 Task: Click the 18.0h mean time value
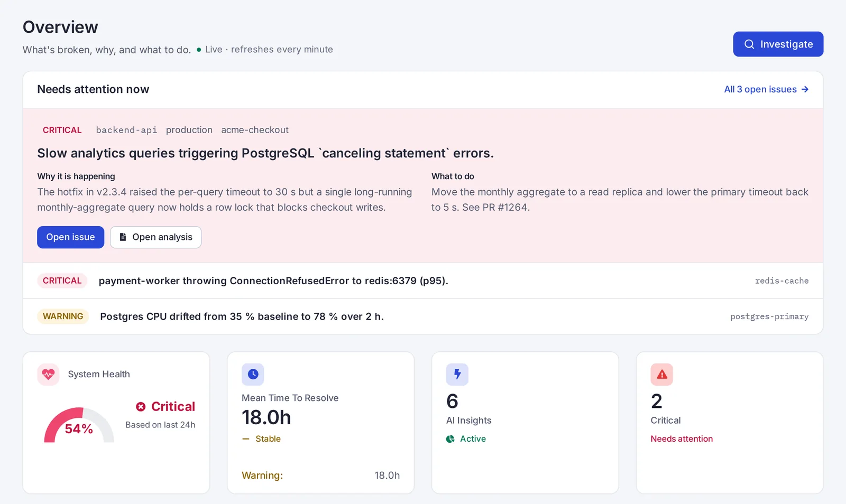click(x=266, y=417)
